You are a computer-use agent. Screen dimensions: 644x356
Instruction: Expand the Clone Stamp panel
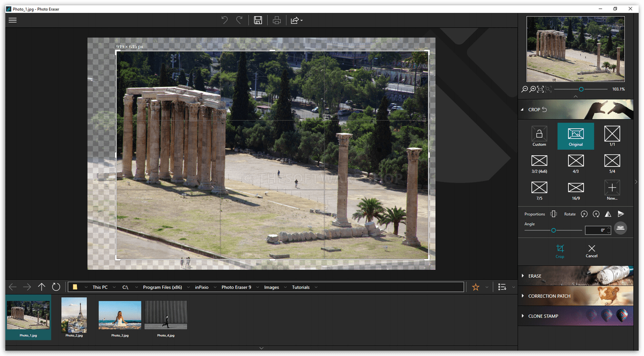click(x=543, y=316)
